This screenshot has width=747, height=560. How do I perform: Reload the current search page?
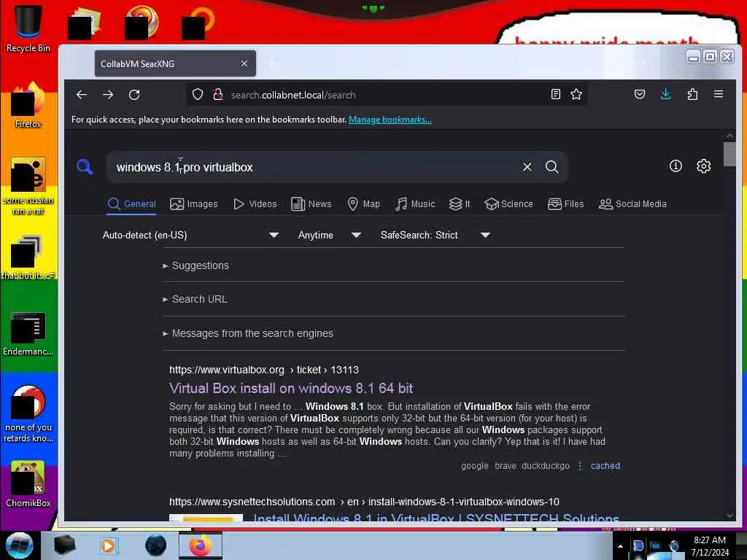coord(134,95)
